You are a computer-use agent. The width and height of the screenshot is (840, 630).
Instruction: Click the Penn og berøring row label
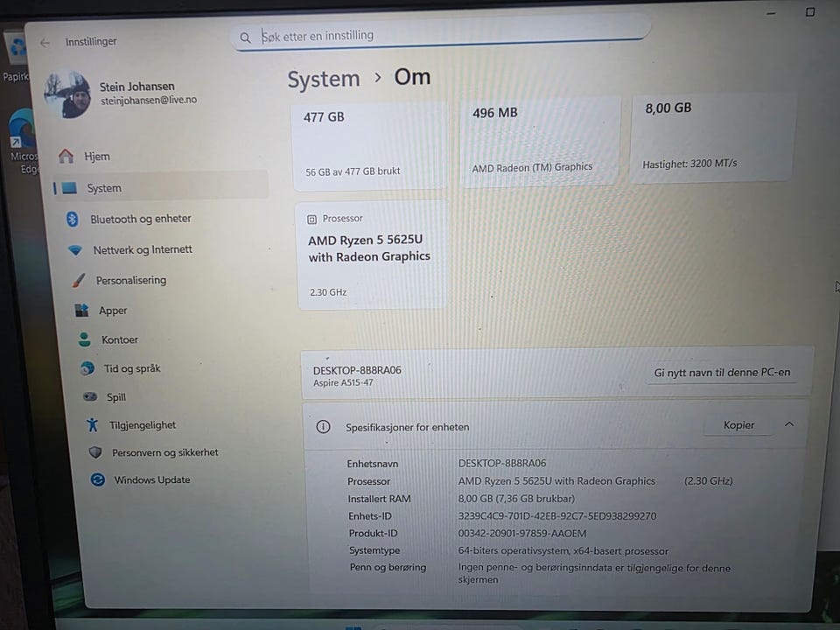tap(388, 567)
